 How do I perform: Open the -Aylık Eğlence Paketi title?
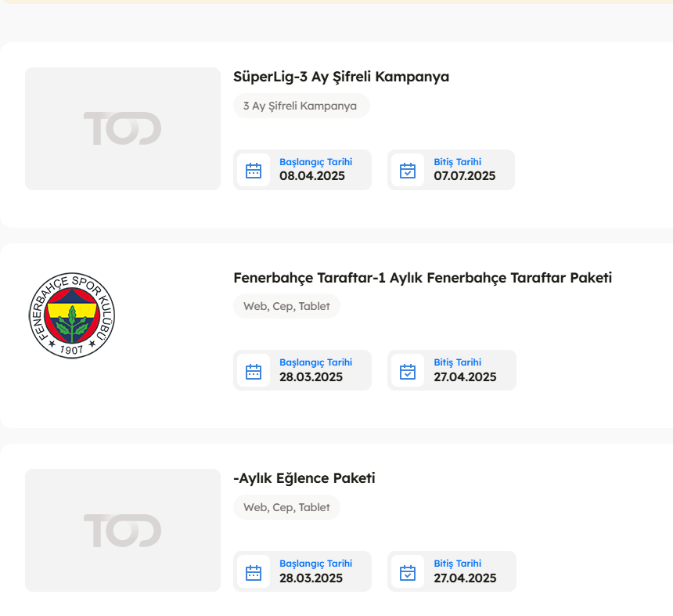pyautogui.click(x=304, y=478)
